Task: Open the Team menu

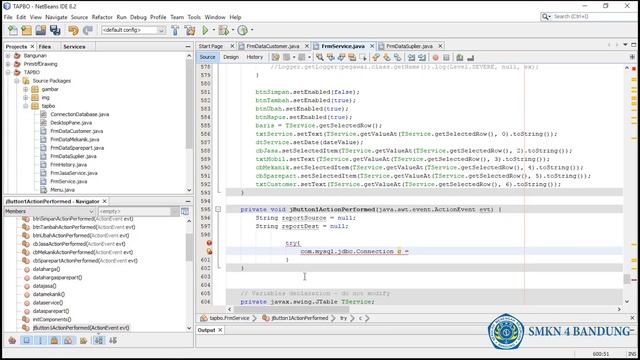Action: coord(177,17)
